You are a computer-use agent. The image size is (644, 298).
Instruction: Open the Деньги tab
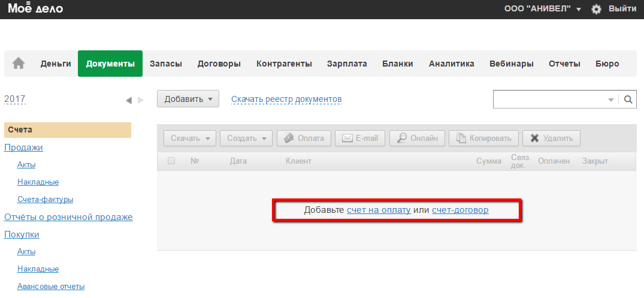(x=56, y=64)
